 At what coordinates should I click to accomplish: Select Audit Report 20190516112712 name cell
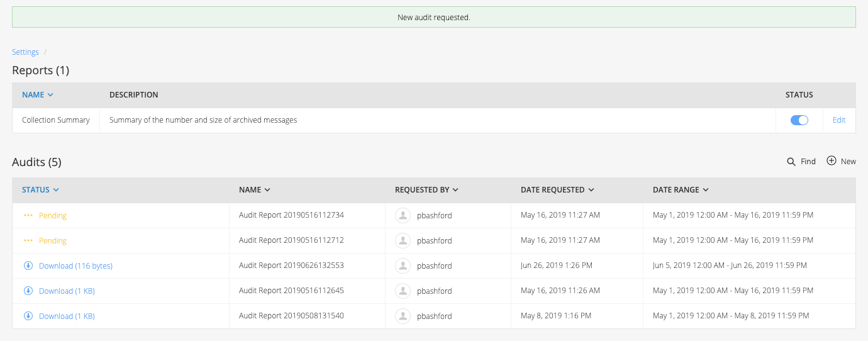(307, 240)
